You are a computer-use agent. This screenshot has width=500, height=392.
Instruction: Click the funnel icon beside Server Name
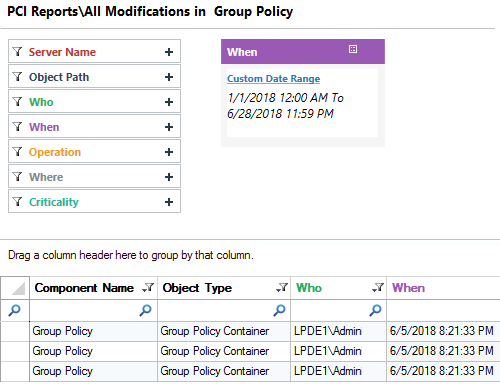(17, 51)
